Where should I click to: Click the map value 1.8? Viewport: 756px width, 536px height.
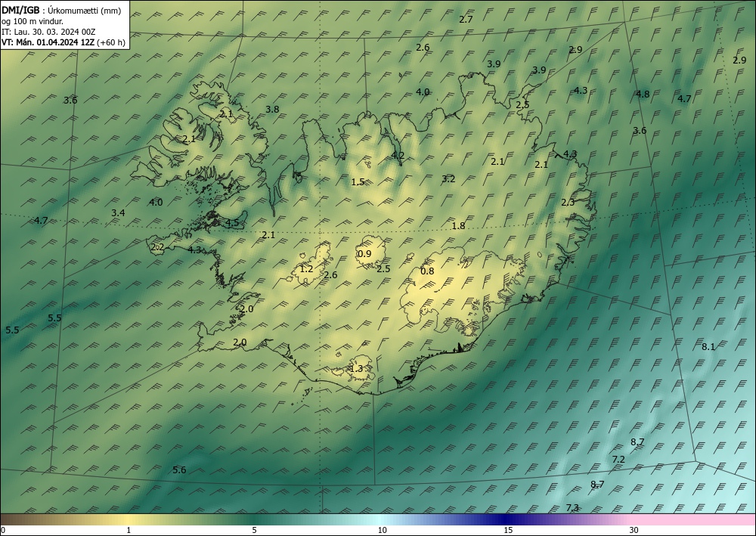[x=458, y=226]
